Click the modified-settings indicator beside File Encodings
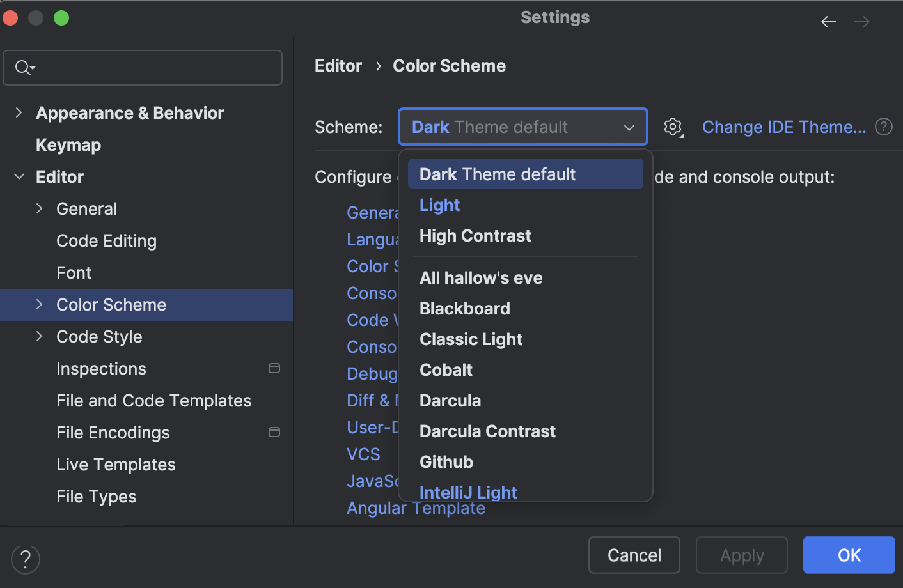The height and width of the screenshot is (588, 903). tap(274, 432)
